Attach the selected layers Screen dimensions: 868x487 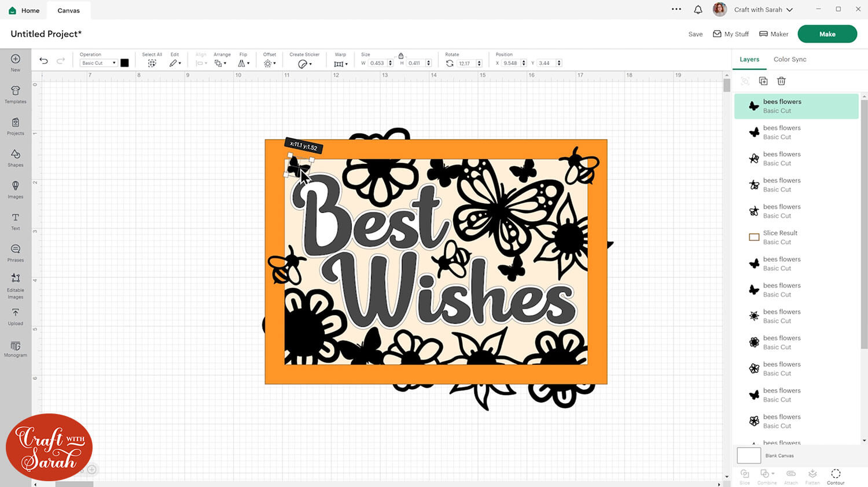coord(790,476)
